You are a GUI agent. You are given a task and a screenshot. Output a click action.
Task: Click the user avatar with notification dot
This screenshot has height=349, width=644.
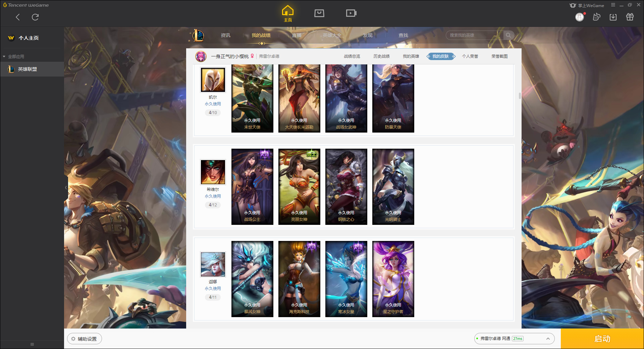(x=580, y=17)
